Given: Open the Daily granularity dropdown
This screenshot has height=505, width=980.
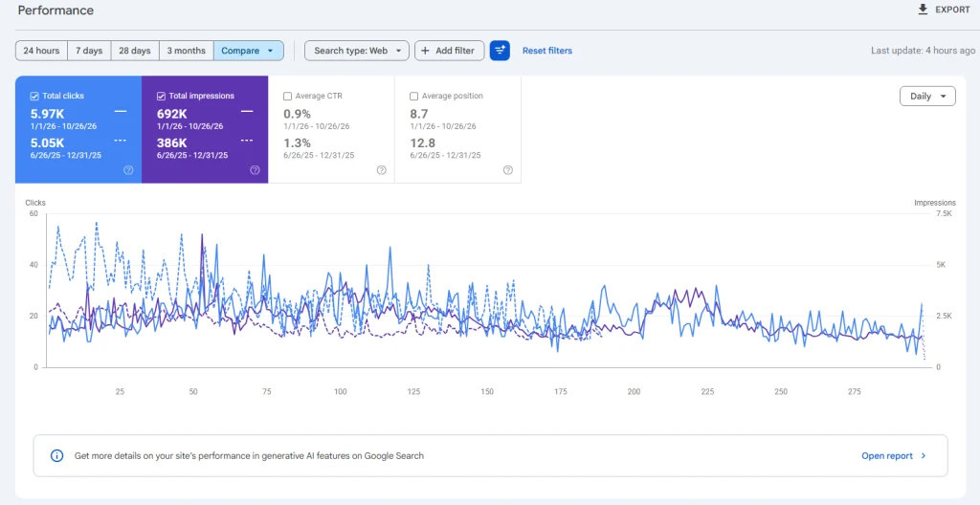Looking at the screenshot, I should click(x=927, y=97).
